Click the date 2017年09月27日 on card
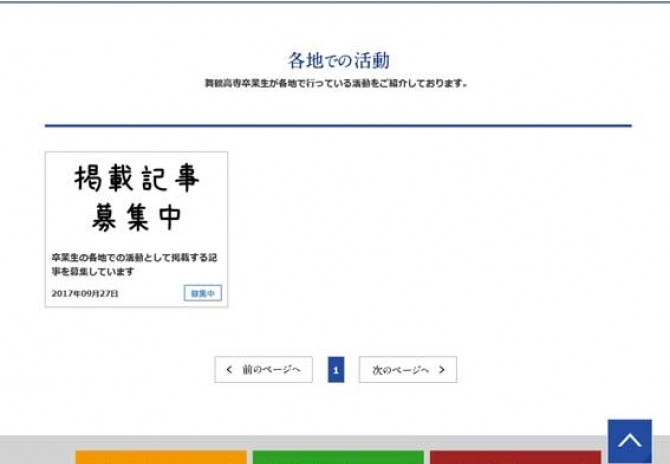 tap(85, 294)
